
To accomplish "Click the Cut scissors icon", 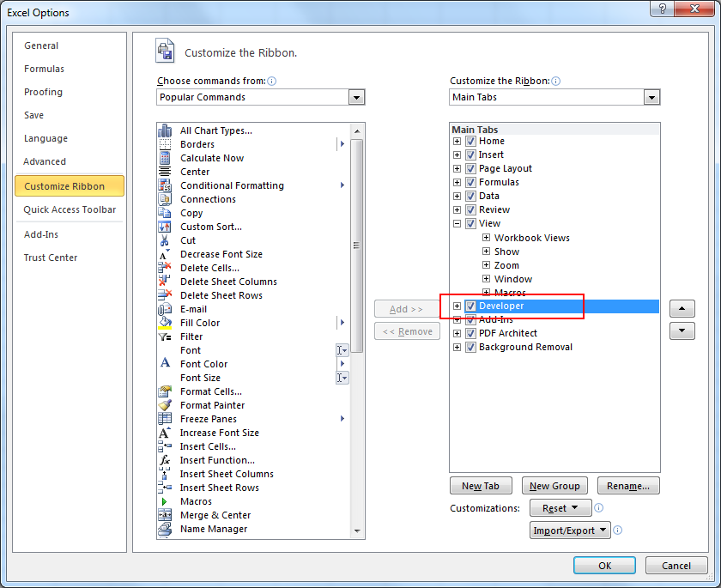I will (167, 240).
